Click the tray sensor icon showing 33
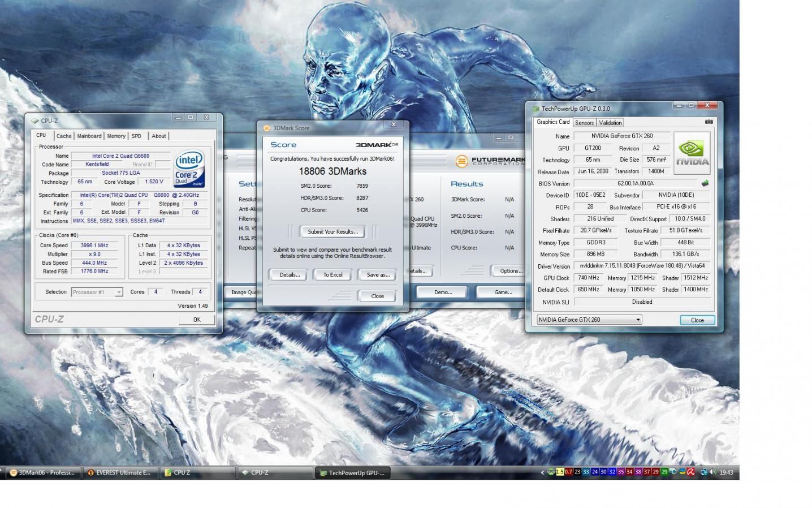Image resolution: width=812 pixels, height=508 pixels. coord(586,472)
